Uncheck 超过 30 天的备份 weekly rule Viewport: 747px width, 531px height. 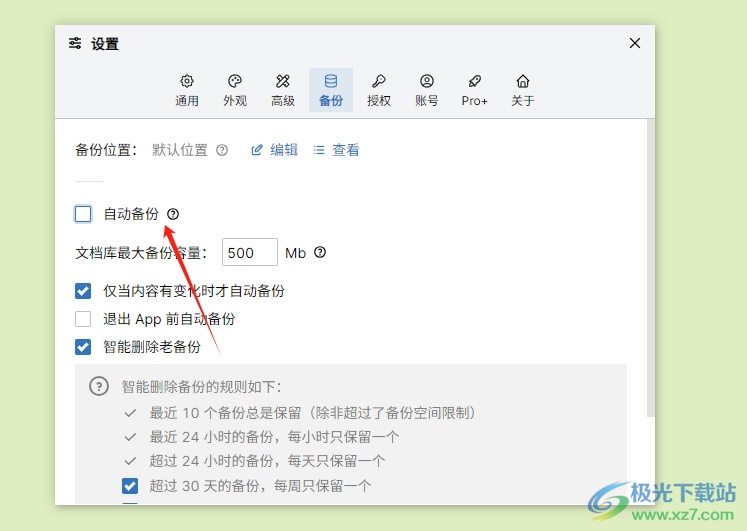(130, 486)
